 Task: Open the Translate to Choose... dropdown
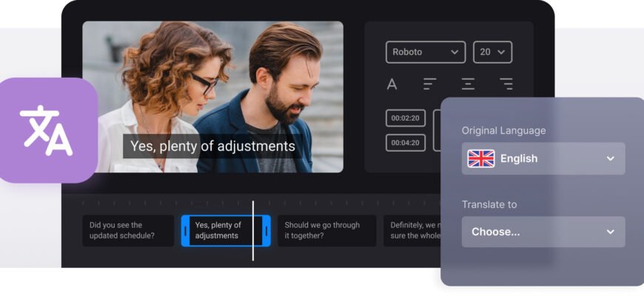[543, 232]
